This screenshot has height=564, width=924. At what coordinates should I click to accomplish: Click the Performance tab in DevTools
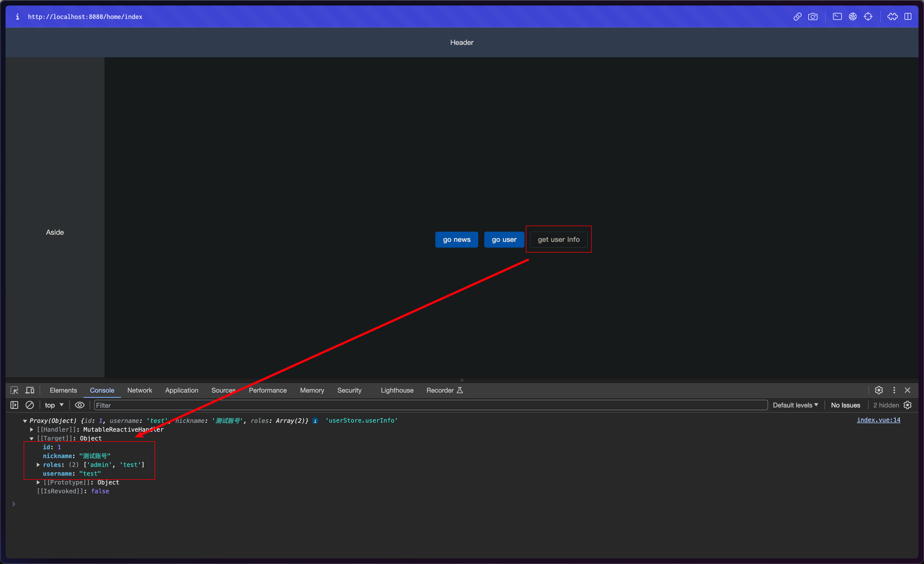coord(267,390)
